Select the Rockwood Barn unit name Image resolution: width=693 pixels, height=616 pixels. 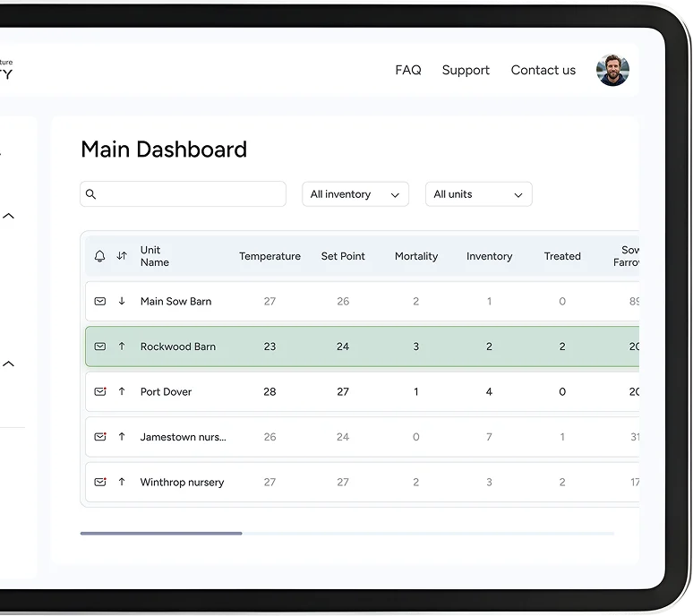point(178,346)
